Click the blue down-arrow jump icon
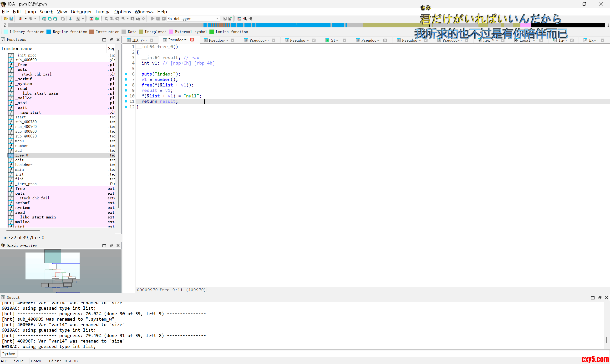This screenshot has height=364, width=610. [70, 19]
